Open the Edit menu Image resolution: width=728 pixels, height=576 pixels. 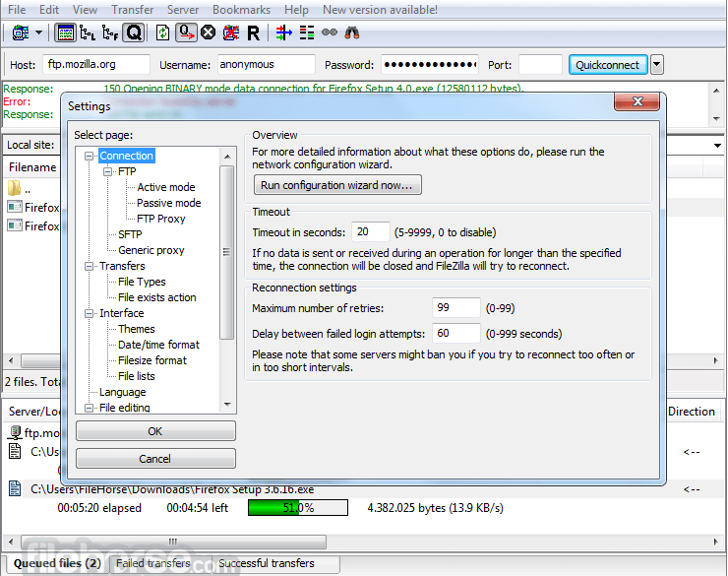[x=49, y=10]
